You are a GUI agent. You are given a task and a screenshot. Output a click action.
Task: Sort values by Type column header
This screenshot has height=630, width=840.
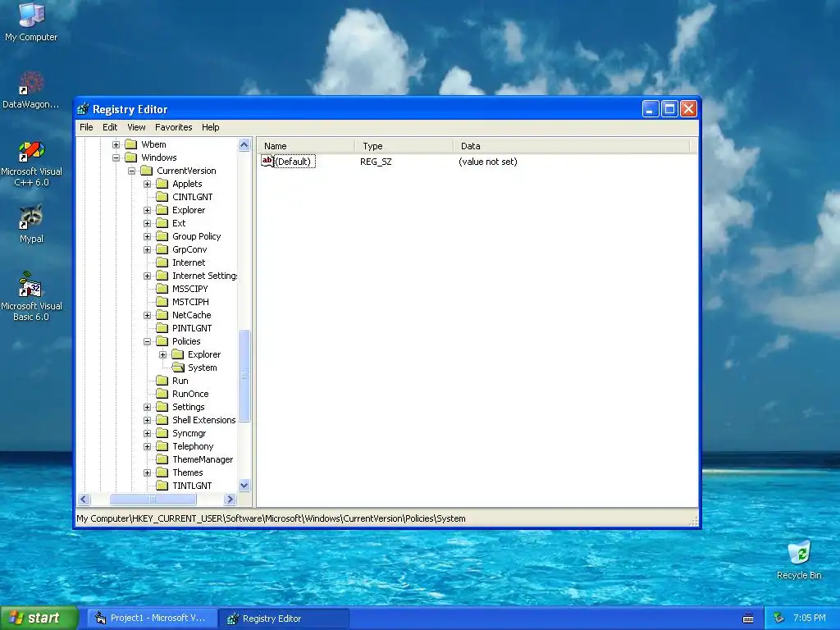pos(404,146)
